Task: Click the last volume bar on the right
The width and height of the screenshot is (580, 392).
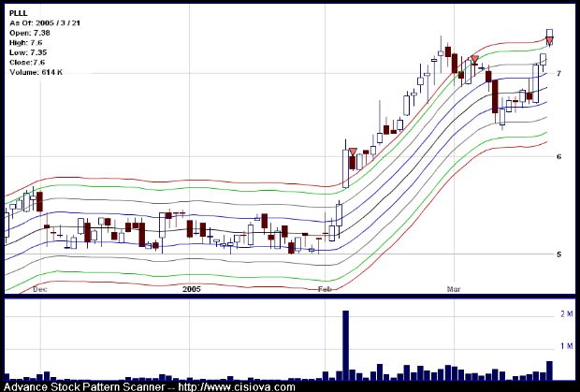Action: click(x=549, y=370)
